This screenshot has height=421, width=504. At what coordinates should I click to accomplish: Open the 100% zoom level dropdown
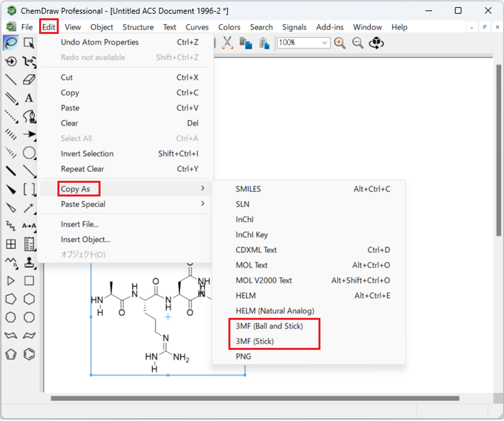point(324,43)
